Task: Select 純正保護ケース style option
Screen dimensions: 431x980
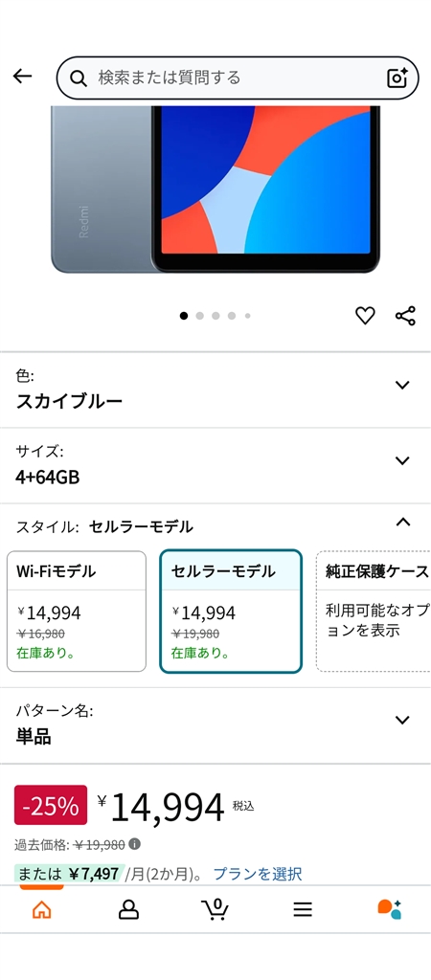Action: pos(374,612)
